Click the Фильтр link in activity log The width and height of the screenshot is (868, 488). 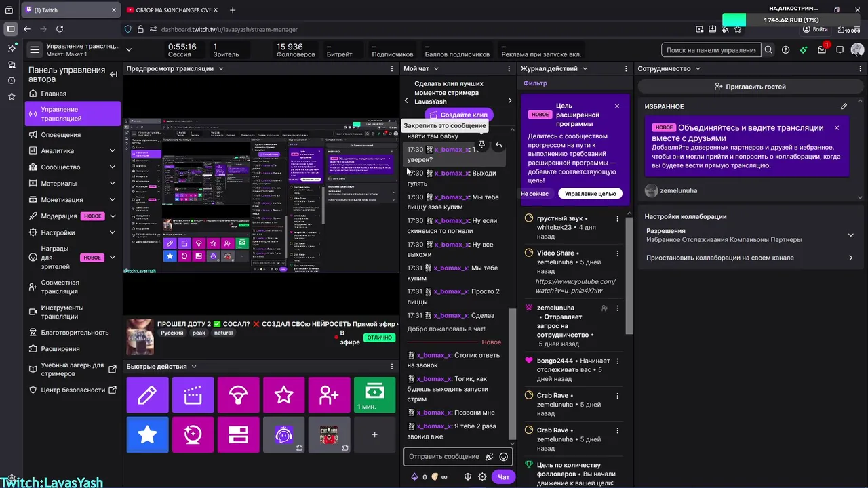coord(535,83)
